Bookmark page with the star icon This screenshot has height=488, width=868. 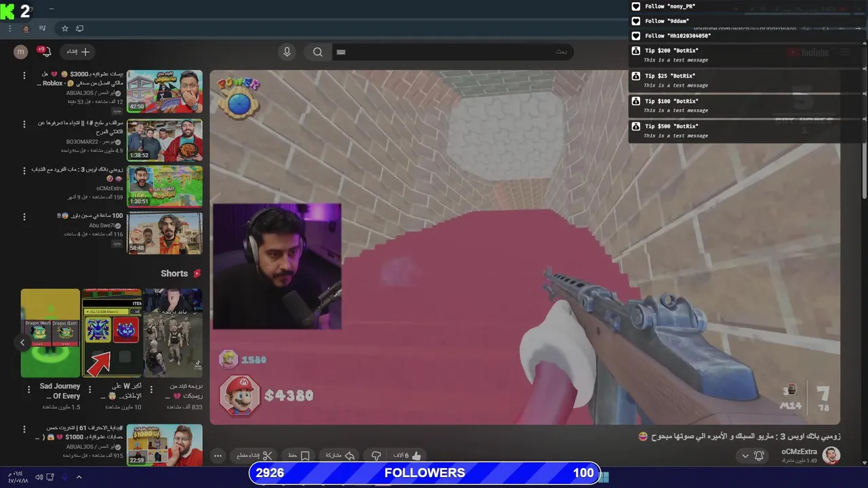click(65, 28)
